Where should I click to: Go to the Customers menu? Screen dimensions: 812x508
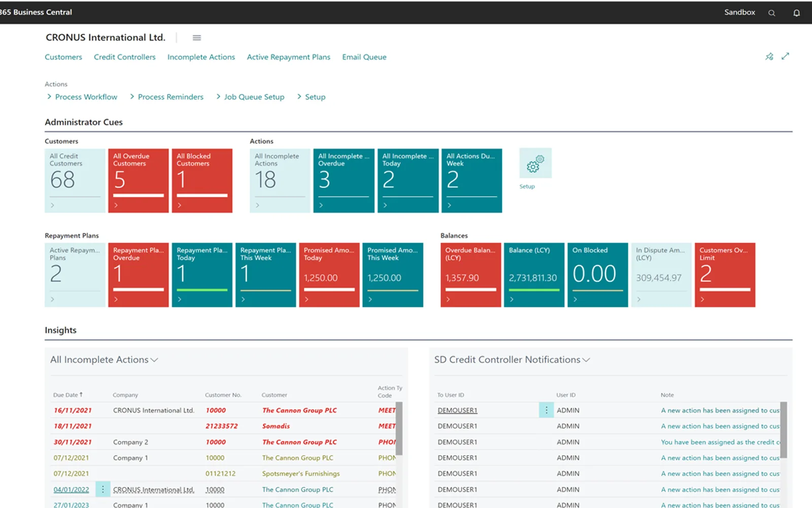click(x=63, y=57)
